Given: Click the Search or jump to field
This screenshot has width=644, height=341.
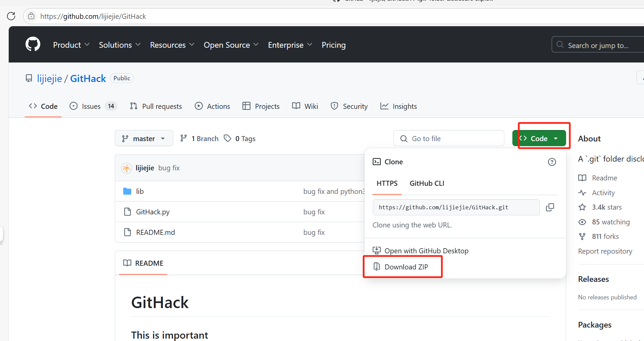Looking at the screenshot, I should (598, 45).
